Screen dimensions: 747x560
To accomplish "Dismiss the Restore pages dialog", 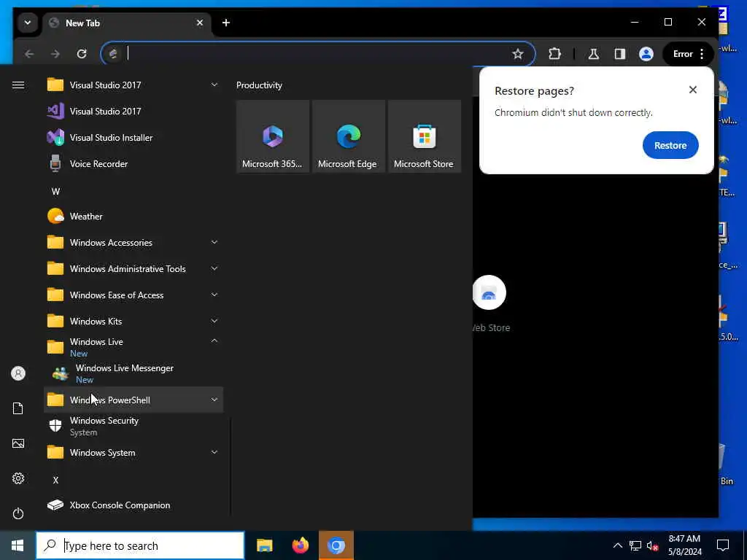I will point(693,90).
